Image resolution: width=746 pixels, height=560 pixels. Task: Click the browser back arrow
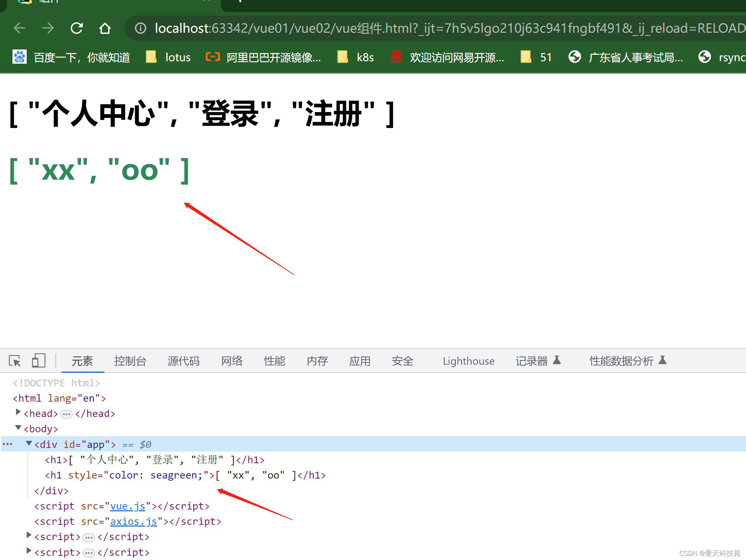[19, 28]
